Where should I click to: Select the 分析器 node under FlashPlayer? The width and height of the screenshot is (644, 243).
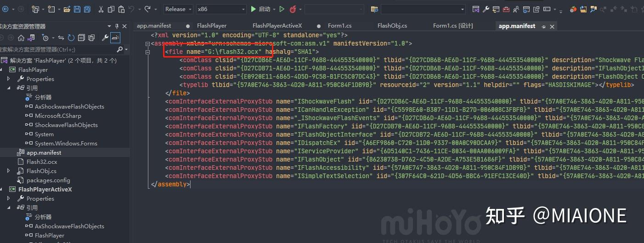click(x=43, y=97)
